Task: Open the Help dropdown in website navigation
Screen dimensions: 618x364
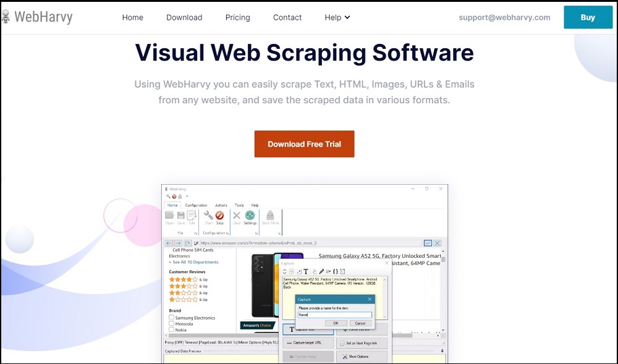Action: click(x=337, y=17)
